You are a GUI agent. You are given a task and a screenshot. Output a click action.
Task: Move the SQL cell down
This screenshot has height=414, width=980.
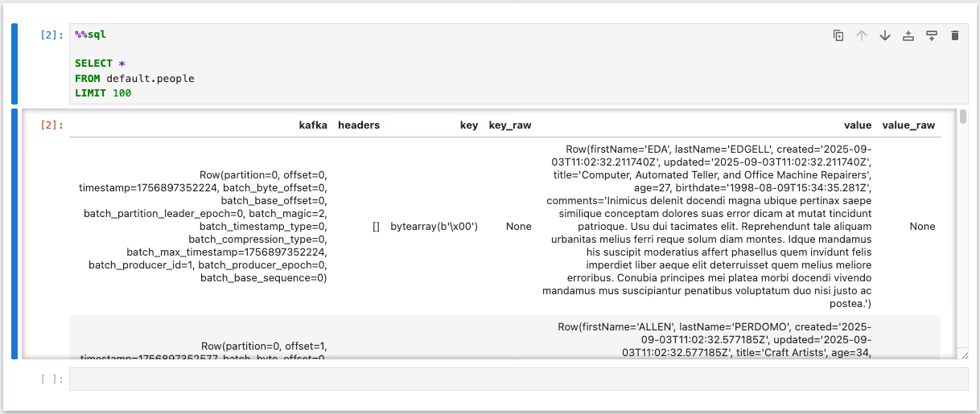point(885,35)
